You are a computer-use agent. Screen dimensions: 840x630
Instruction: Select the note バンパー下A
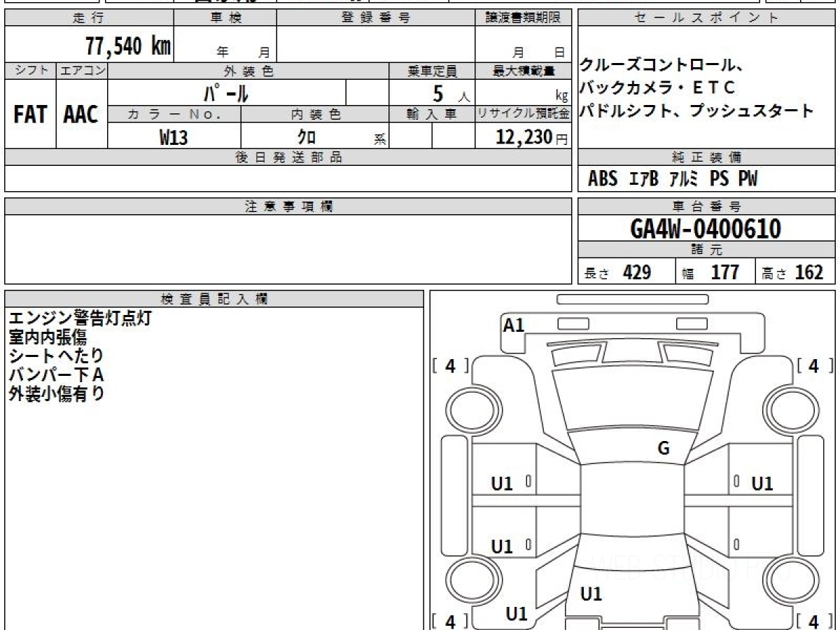pyautogui.click(x=56, y=374)
